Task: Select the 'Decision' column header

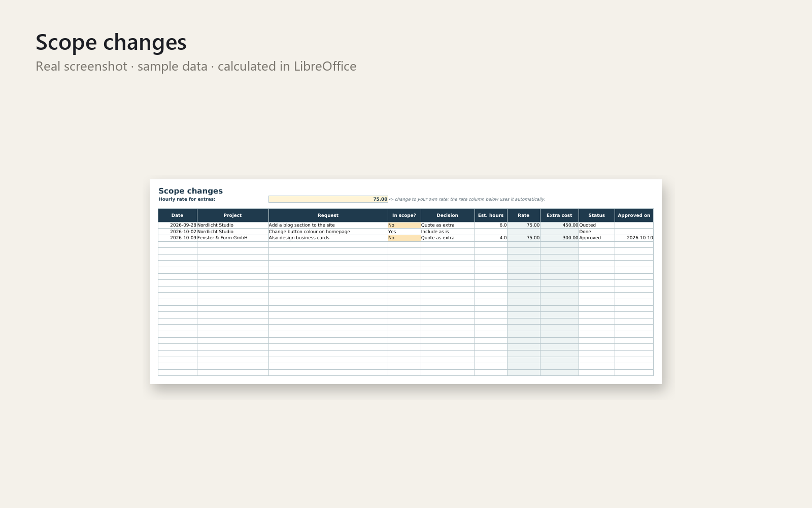Action: click(448, 215)
